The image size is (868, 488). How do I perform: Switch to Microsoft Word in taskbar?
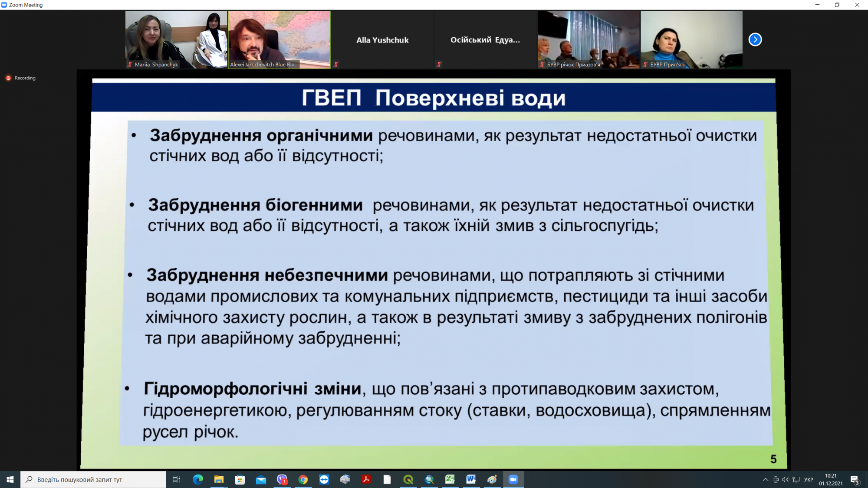(x=471, y=479)
